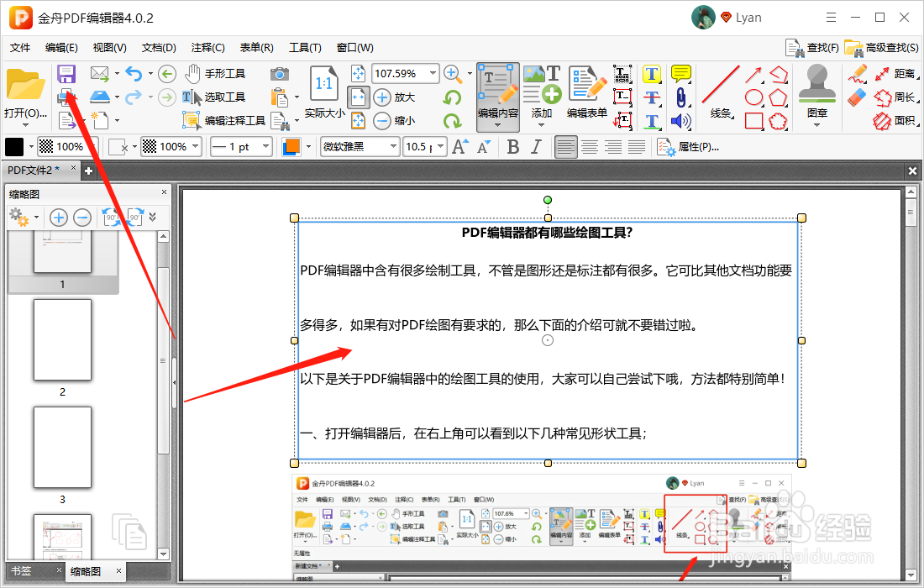This screenshot has width=924, height=588.
Task: Toggle Edit Content tool (编辑内容)
Action: (498, 97)
